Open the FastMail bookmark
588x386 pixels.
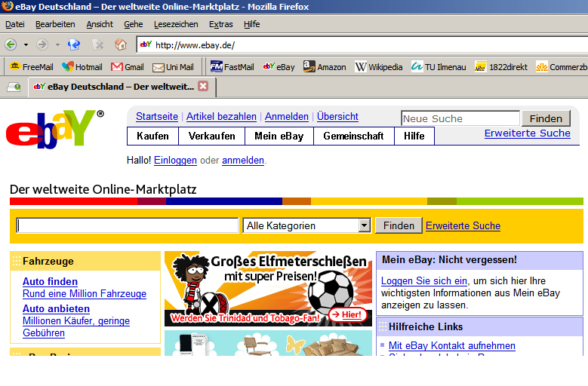pos(232,67)
